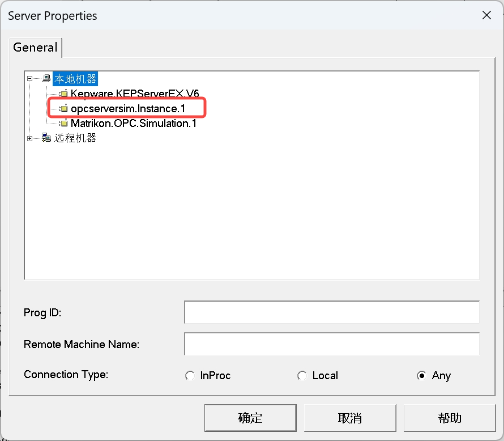Choose the Any connection type option
The image size is (504, 441).
point(421,376)
